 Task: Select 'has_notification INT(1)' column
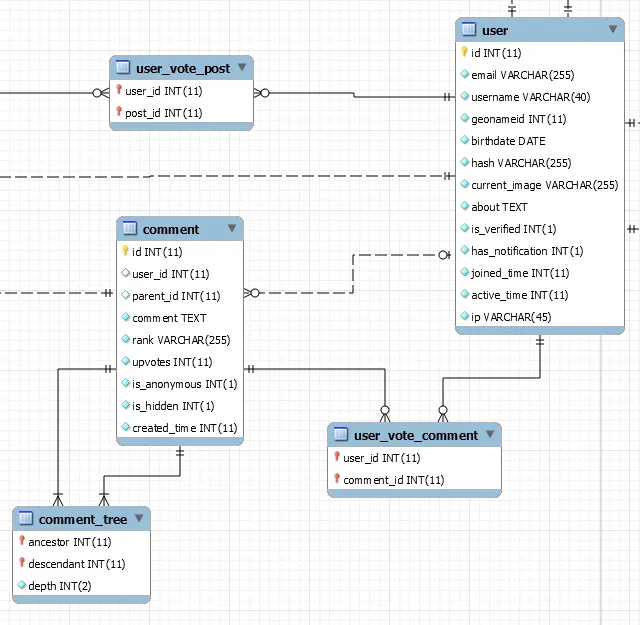coord(527,251)
